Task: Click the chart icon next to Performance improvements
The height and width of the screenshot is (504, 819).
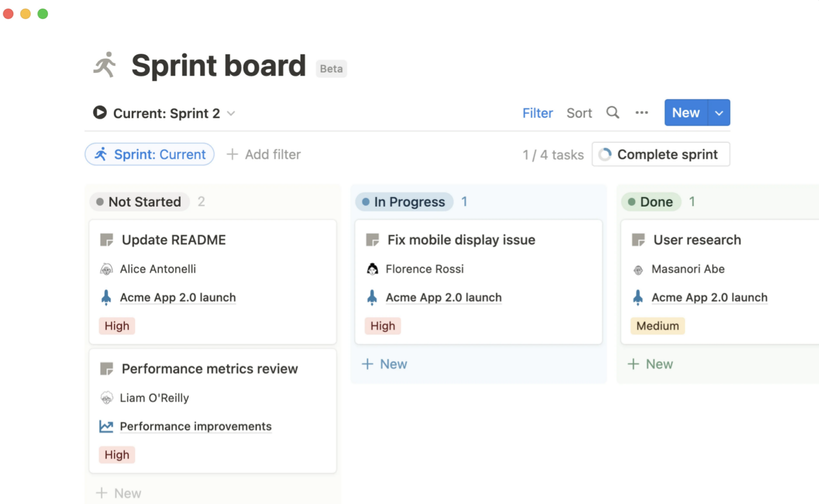Action: pos(106,426)
